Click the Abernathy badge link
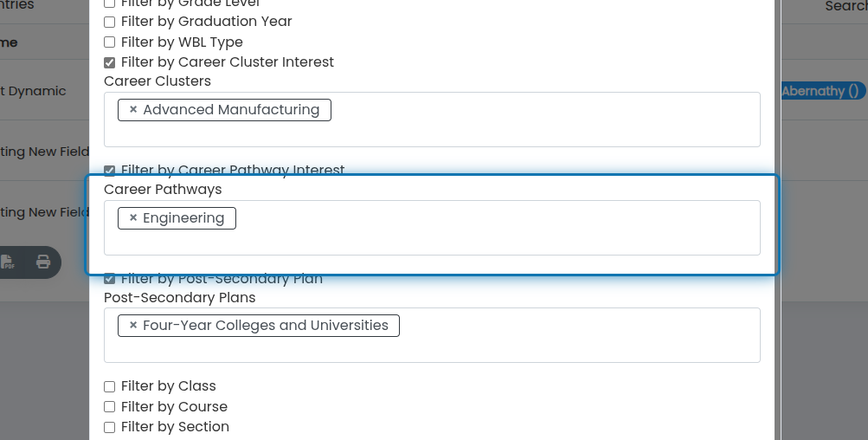The height and width of the screenshot is (440, 868). (823, 91)
